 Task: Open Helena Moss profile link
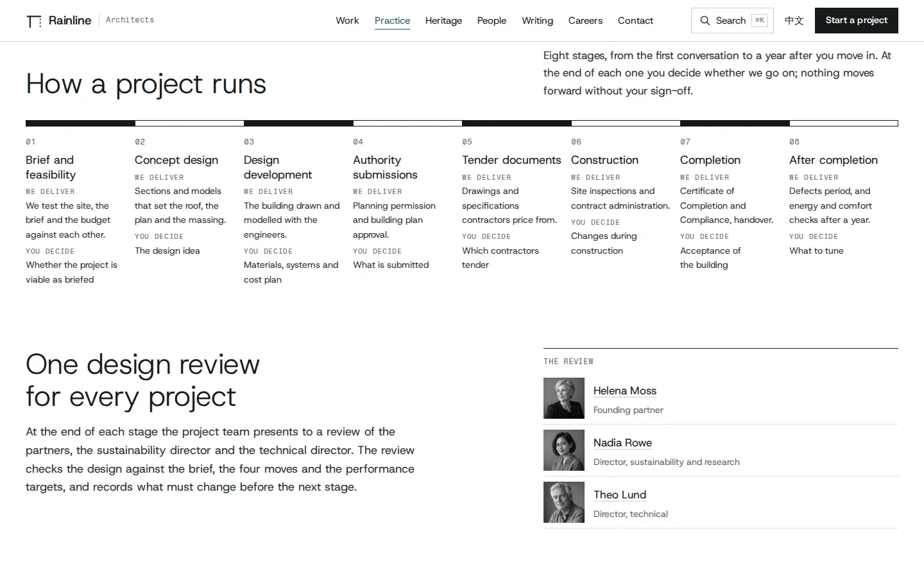point(624,390)
